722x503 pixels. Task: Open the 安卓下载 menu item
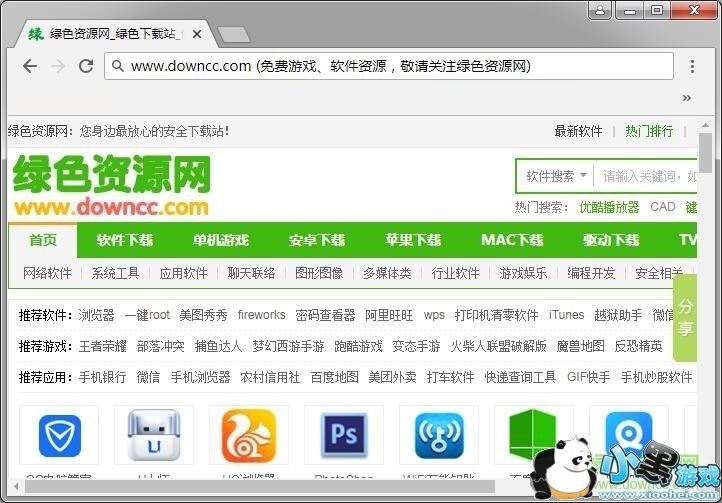point(317,240)
